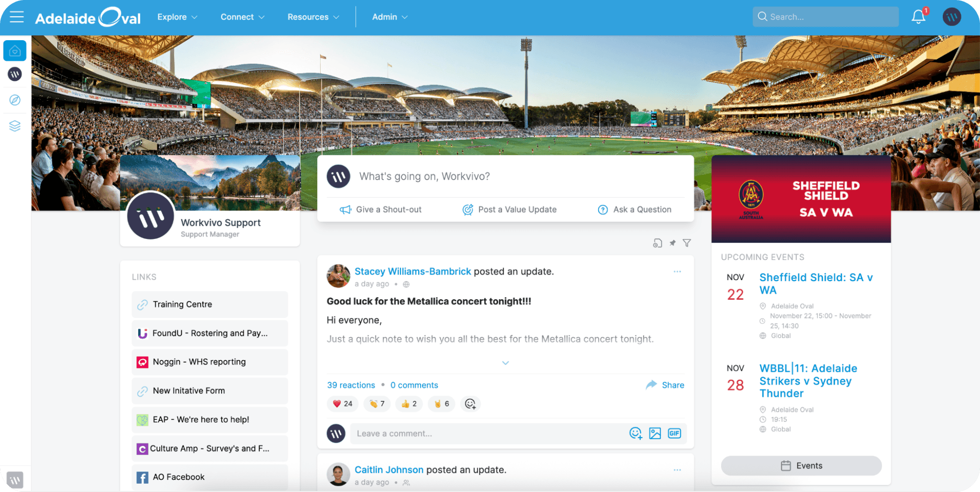Toggle the heart reaction with 24
The width and height of the screenshot is (980, 492).
click(343, 404)
